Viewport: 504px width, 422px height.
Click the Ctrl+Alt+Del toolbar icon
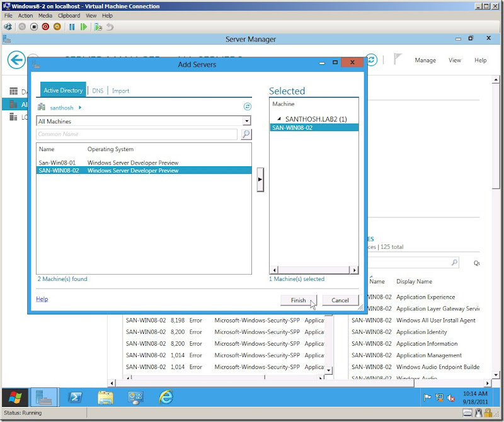[x=8, y=27]
